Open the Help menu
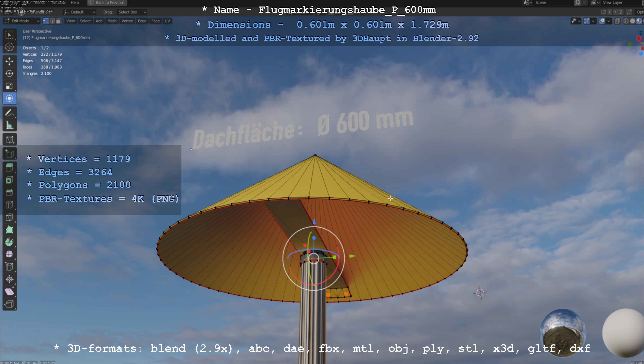This screenshot has width=644, height=364. point(75,2)
